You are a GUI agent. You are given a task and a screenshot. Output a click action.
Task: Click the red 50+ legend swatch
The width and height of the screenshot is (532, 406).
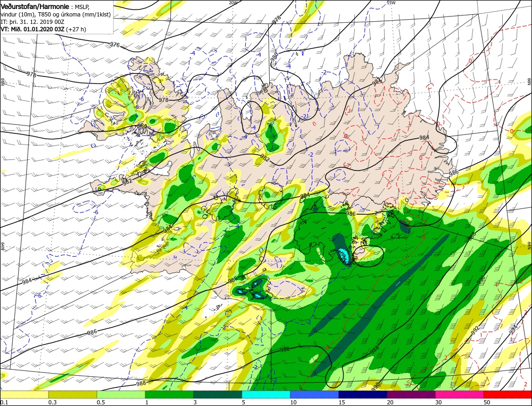[x=508, y=394]
